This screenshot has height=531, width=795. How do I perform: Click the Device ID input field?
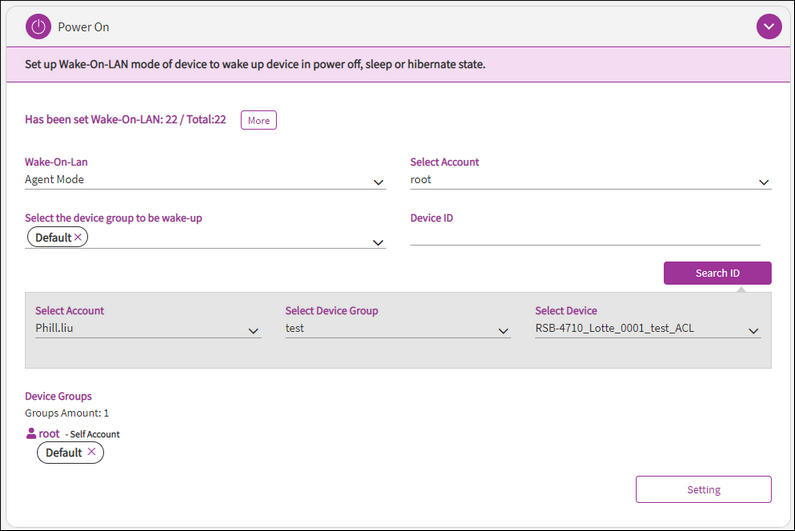click(x=585, y=236)
